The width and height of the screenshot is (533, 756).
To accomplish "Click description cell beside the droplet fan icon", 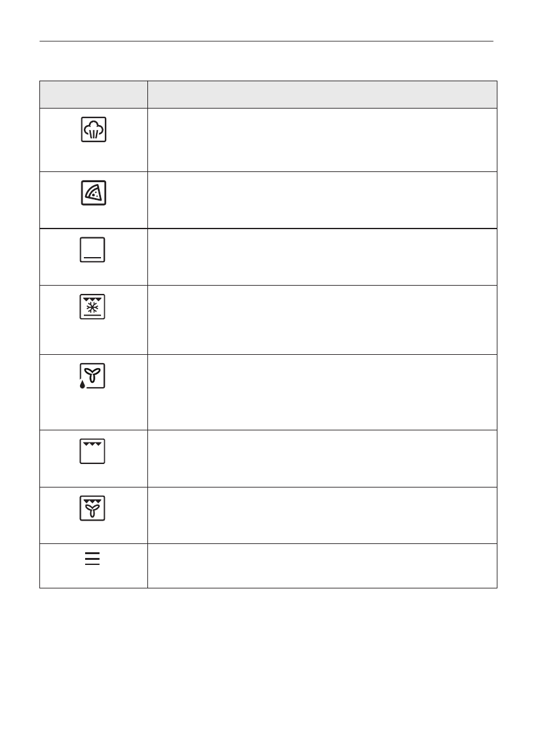I will tap(322, 392).
